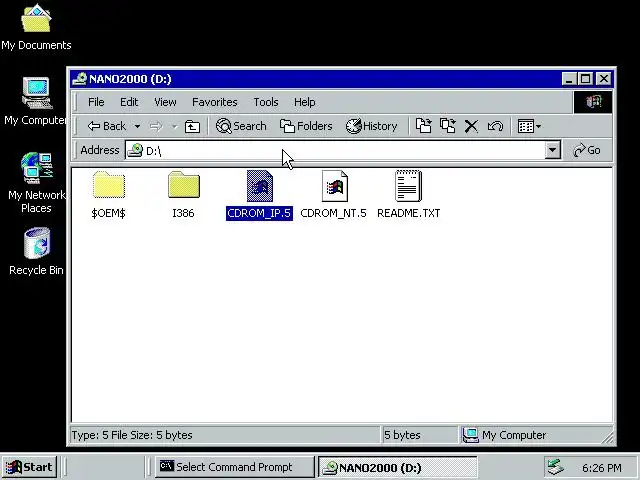Select the CDROM_NT.5 file icon
Image resolution: width=640 pixels, height=480 pixels.
(x=335, y=186)
